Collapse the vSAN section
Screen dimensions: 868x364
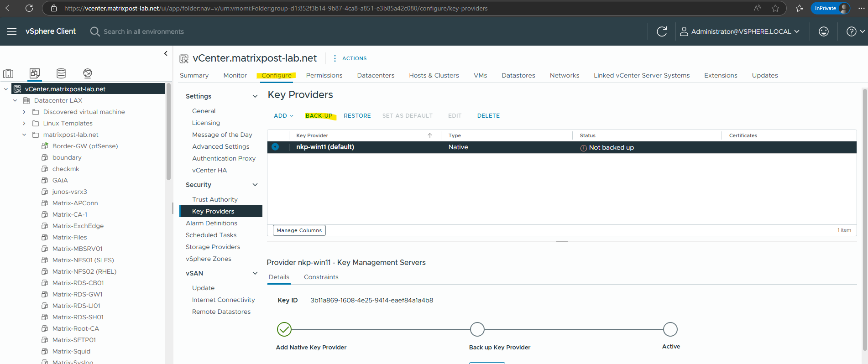[x=255, y=273]
